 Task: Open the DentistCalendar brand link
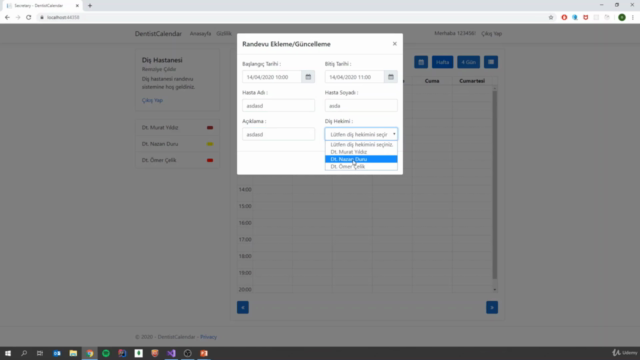click(x=158, y=33)
